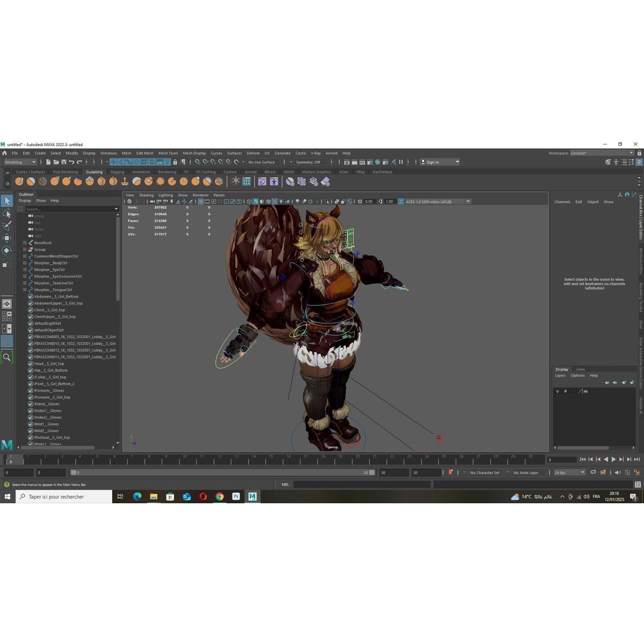This screenshot has height=644, width=644.
Task: Click the Redo arrow icon
Action: coord(79,162)
